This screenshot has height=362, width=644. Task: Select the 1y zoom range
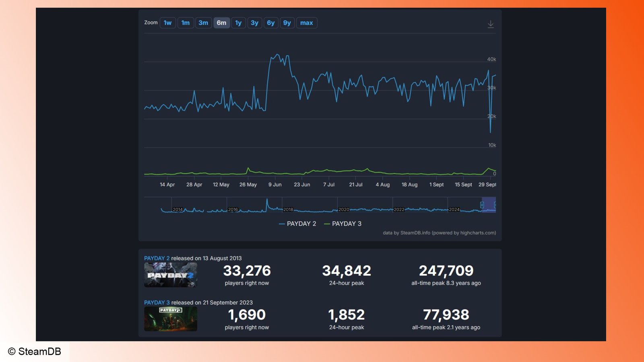tap(238, 23)
